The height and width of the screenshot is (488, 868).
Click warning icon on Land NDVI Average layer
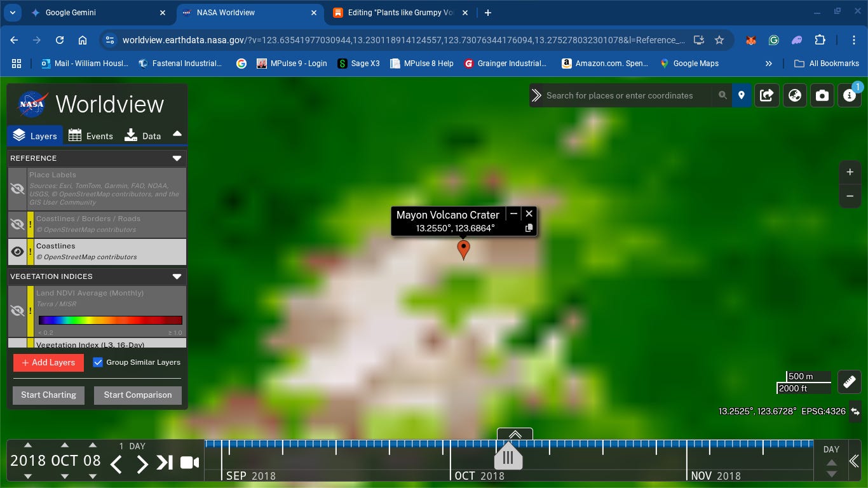tap(31, 311)
